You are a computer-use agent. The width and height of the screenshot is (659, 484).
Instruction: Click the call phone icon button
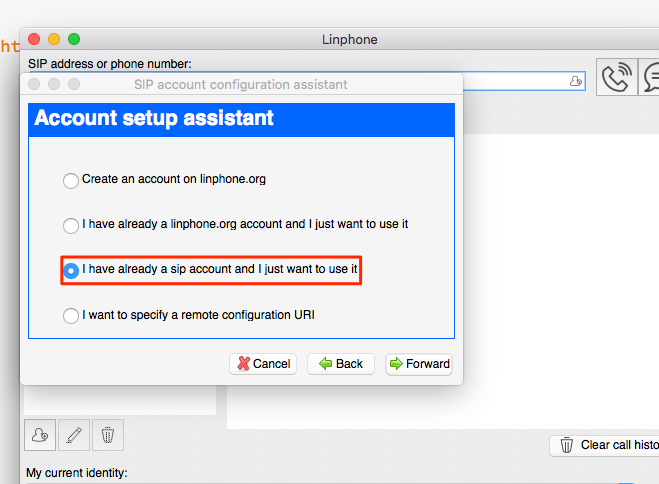tap(617, 77)
